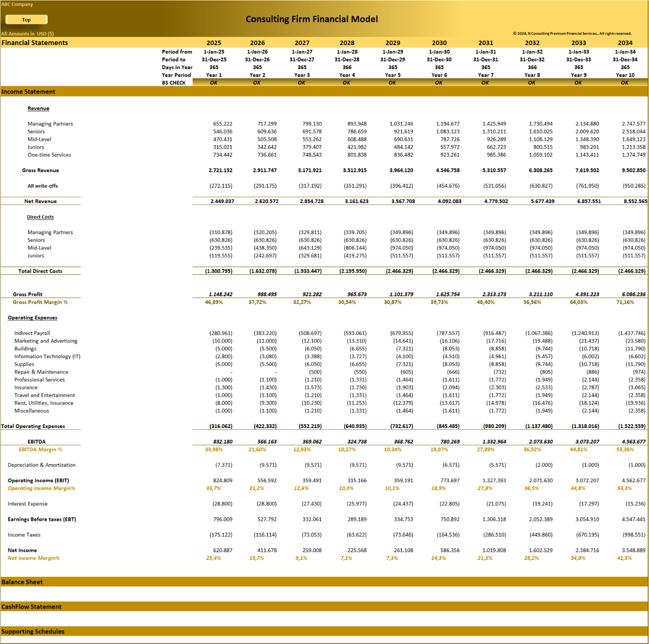This screenshot has height=644, width=649.
Task: Select One-time Services value 734.442
Action: point(223,155)
